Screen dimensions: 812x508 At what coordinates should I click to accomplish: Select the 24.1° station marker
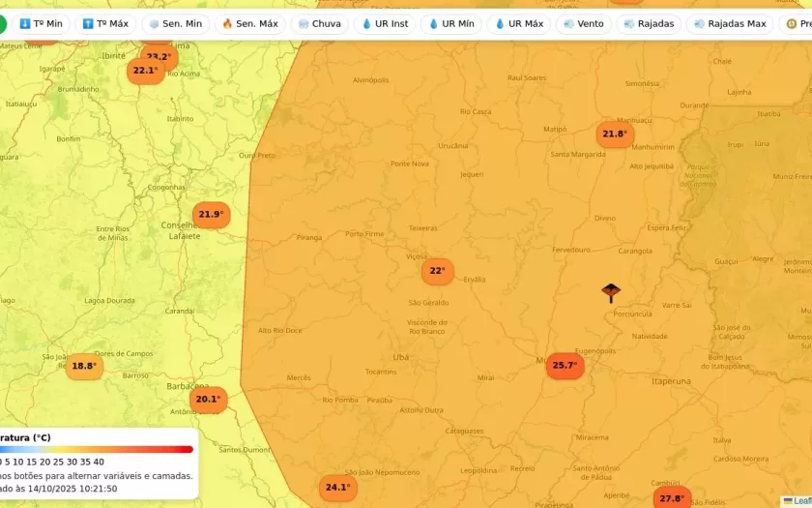click(337, 488)
